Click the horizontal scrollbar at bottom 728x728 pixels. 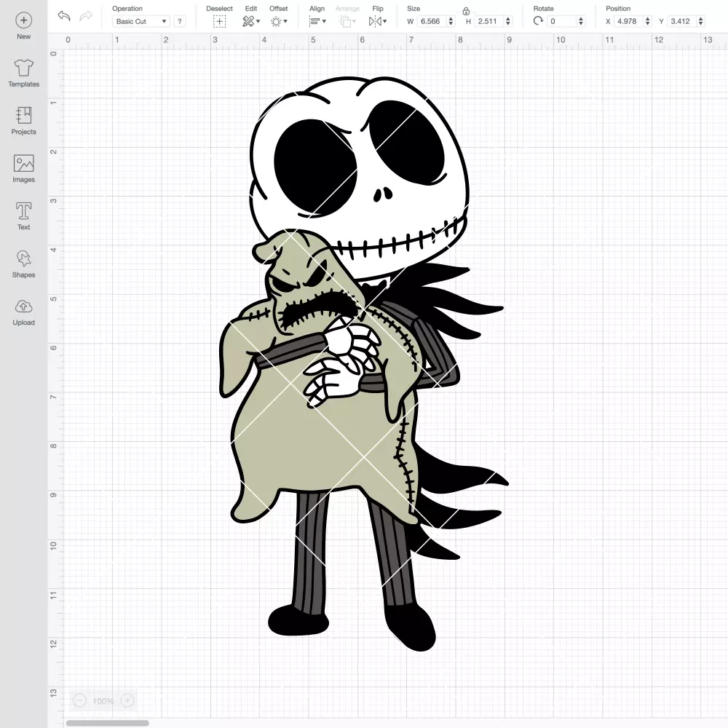point(107,723)
